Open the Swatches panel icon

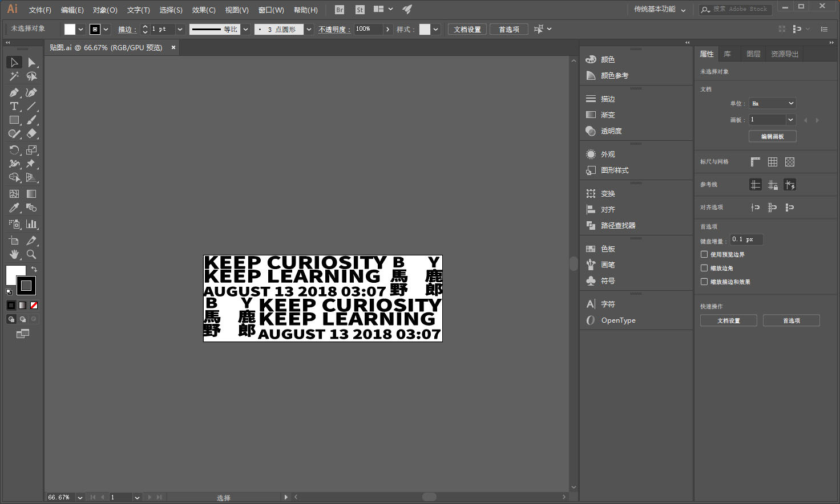pos(591,249)
